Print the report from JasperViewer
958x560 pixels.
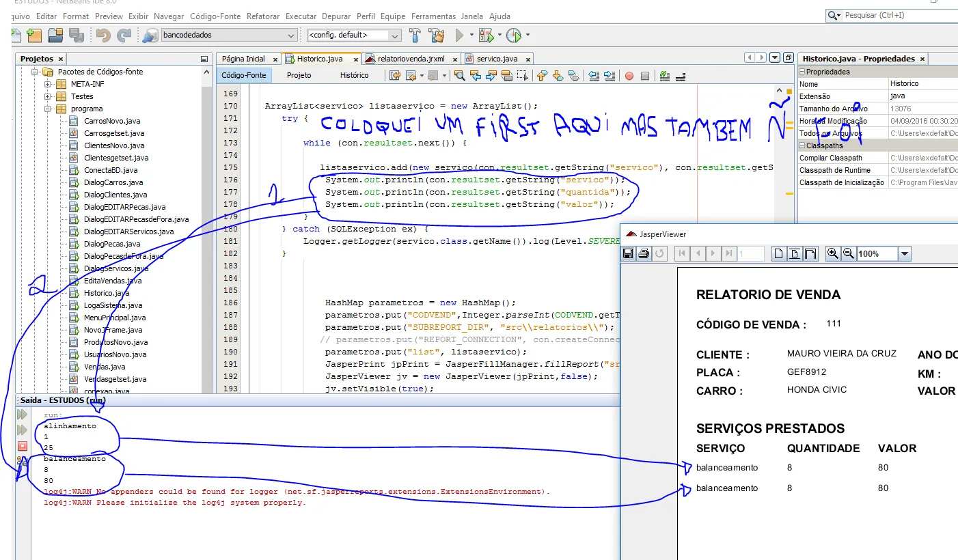click(x=644, y=254)
